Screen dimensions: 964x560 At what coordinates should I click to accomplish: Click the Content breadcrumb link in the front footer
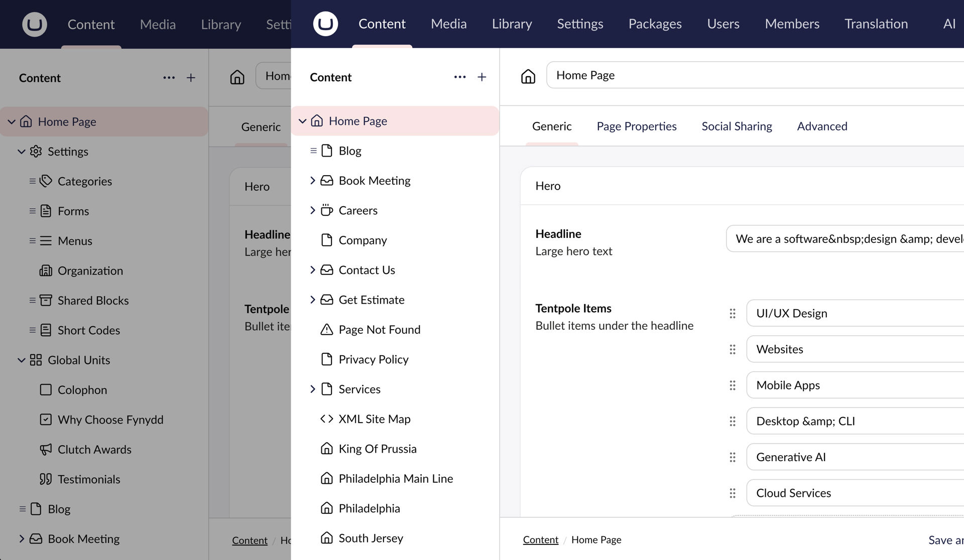540,540
